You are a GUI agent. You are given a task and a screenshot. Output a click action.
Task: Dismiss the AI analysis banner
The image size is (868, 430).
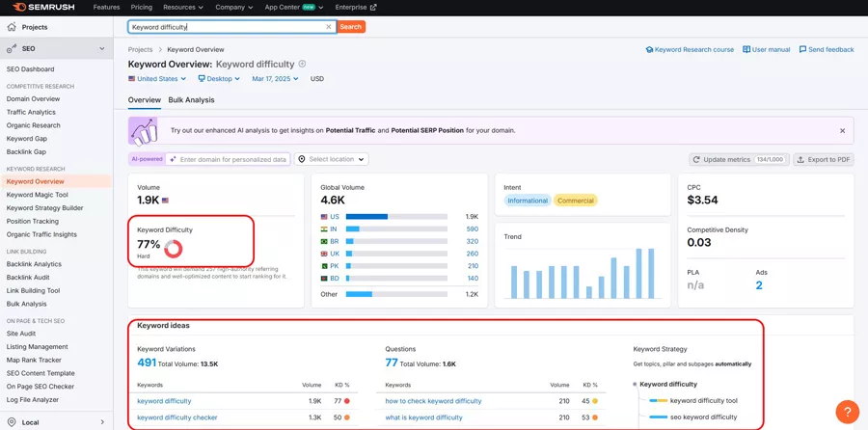point(843,130)
